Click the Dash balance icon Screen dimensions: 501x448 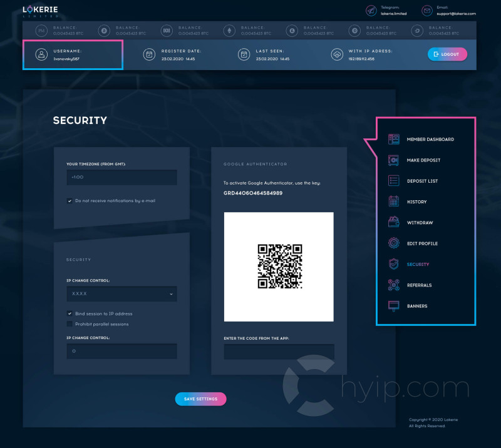pos(417,31)
